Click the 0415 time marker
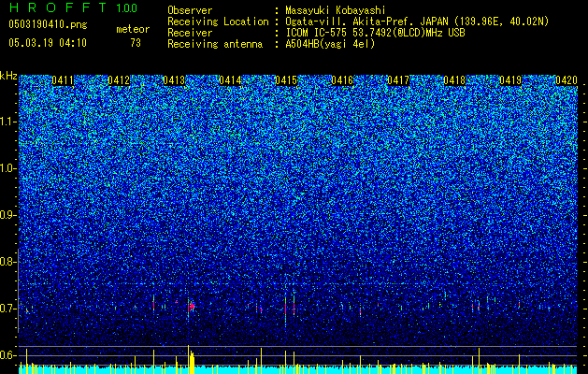The height and width of the screenshot is (374, 588). coord(286,80)
